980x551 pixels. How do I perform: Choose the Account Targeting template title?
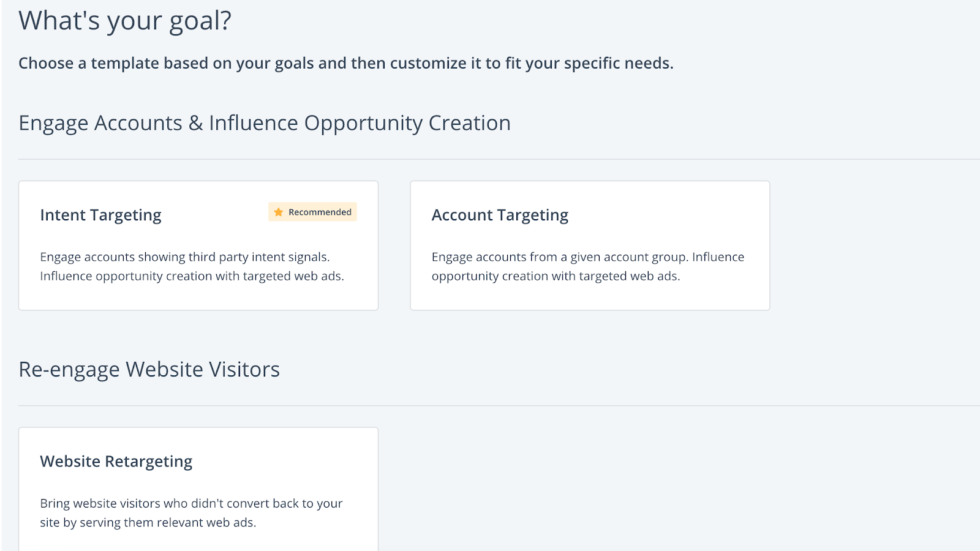(500, 216)
